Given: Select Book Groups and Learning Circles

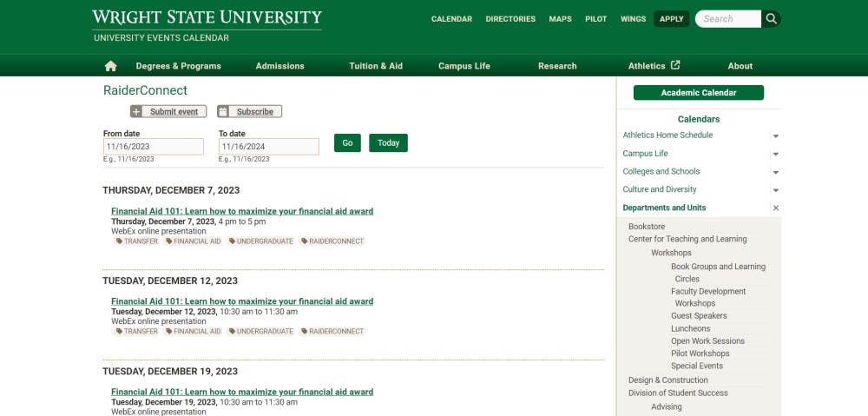Looking at the screenshot, I should 718,273.
